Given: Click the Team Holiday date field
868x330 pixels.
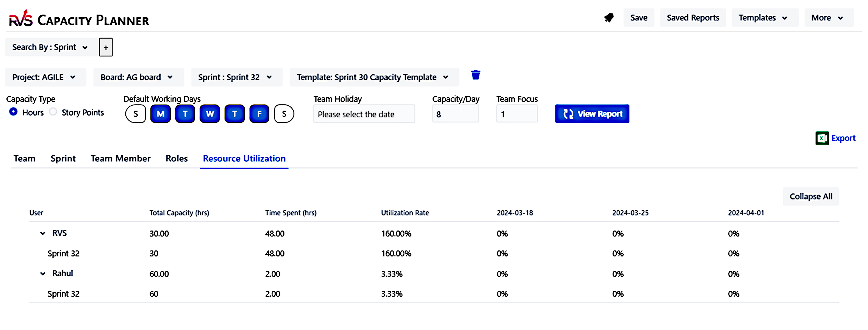Looking at the screenshot, I should [364, 114].
